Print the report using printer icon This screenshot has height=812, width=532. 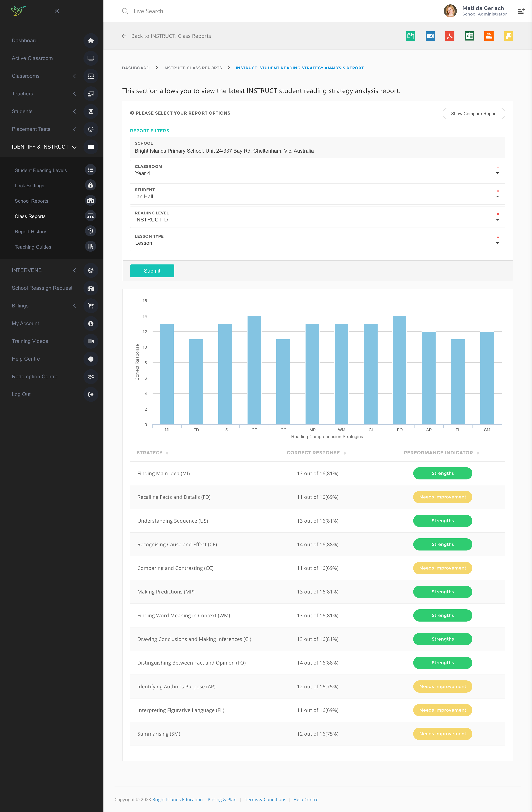point(489,36)
